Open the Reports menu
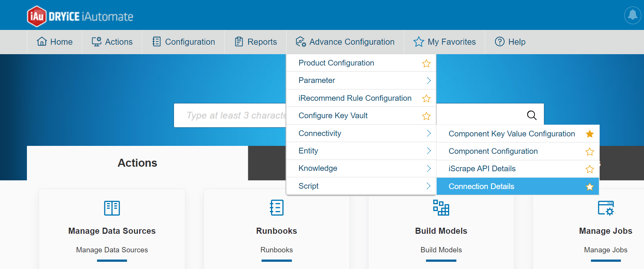This screenshot has height=269, width=644. (x=256, y=42)
